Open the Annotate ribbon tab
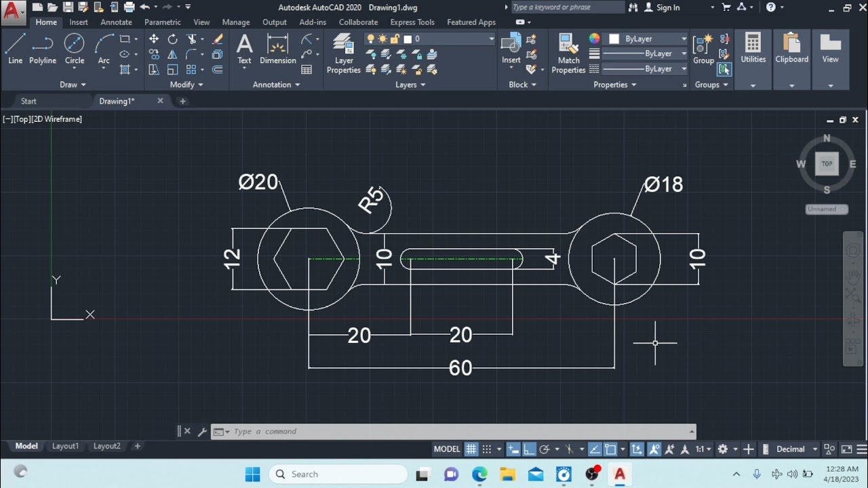 (116, 22)
